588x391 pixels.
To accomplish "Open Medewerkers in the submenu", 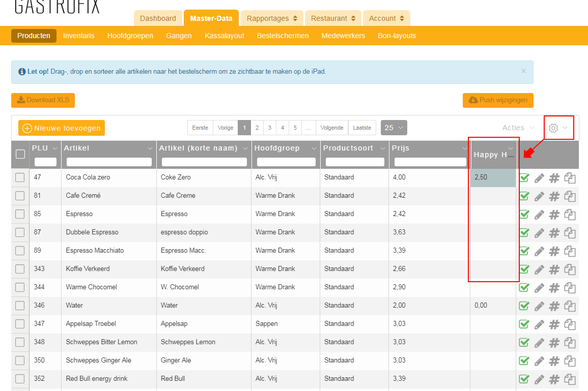I will pyautogui.click(x=343, y=36).
